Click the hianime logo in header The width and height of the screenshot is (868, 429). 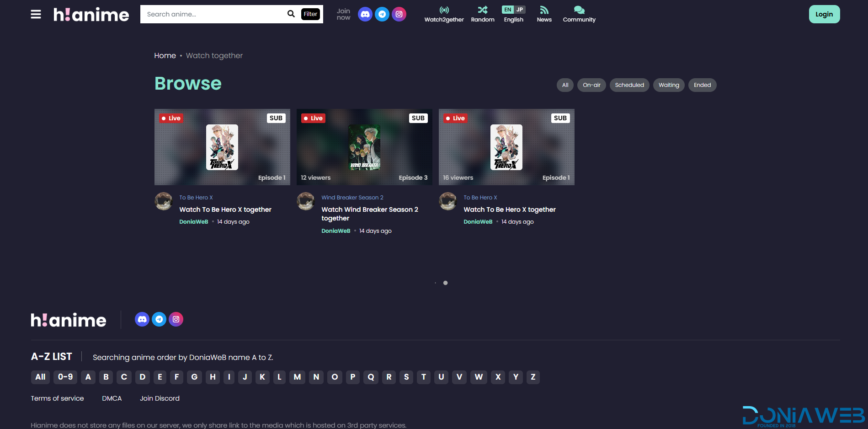tap(91, 15)
